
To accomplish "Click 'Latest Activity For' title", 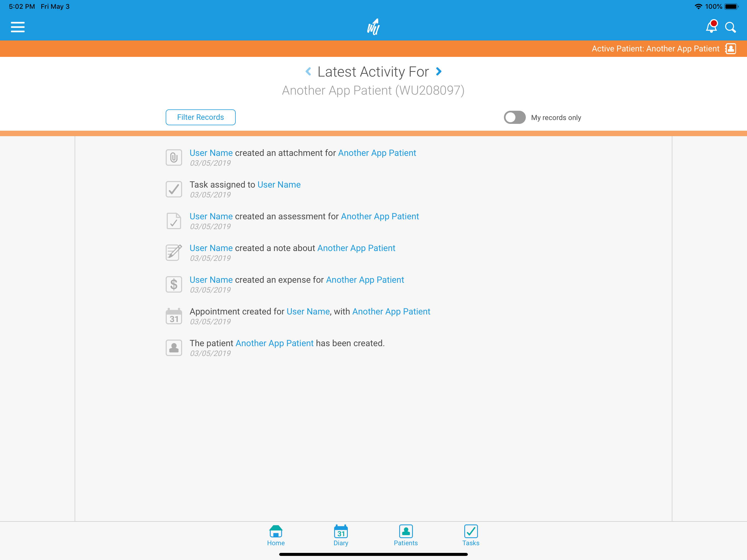I will coord(373,72).
